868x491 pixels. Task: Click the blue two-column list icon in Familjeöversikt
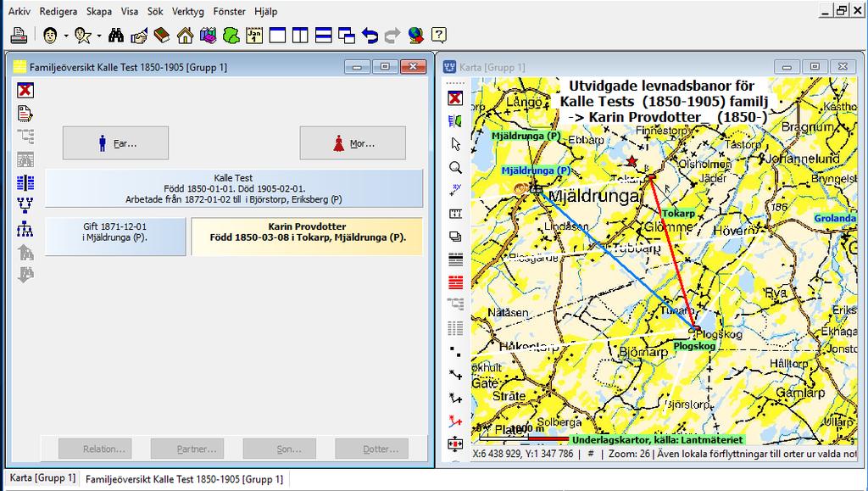tap(25, 182)
